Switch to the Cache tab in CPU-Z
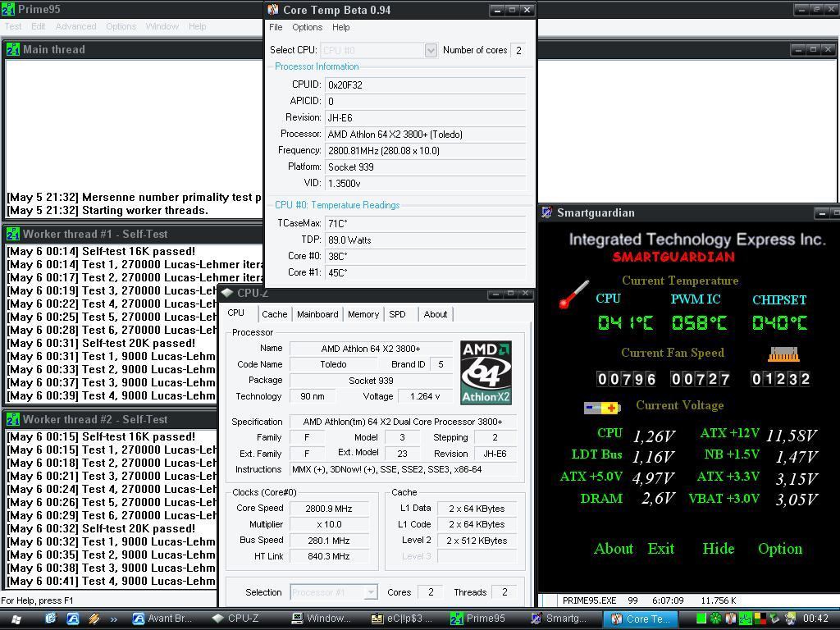Image resolution: width=840 pixels, height=630 pixels. point(275,314)
